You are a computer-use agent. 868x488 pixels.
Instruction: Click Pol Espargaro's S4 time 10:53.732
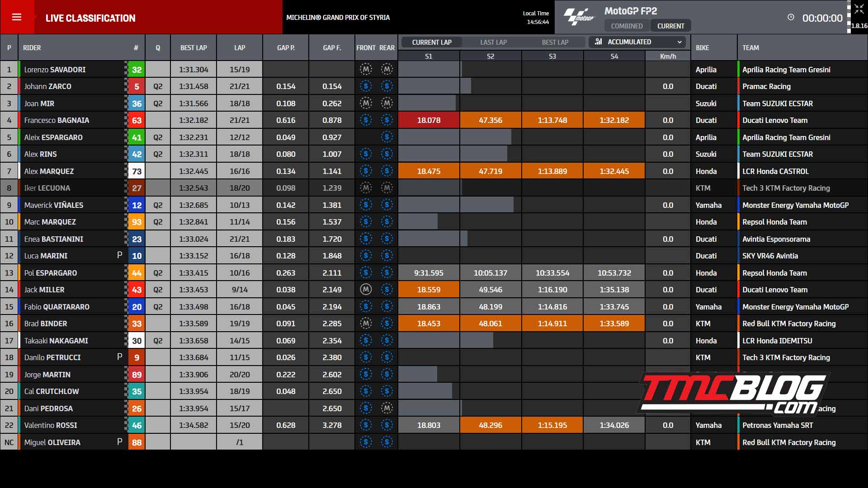(614, 273)
